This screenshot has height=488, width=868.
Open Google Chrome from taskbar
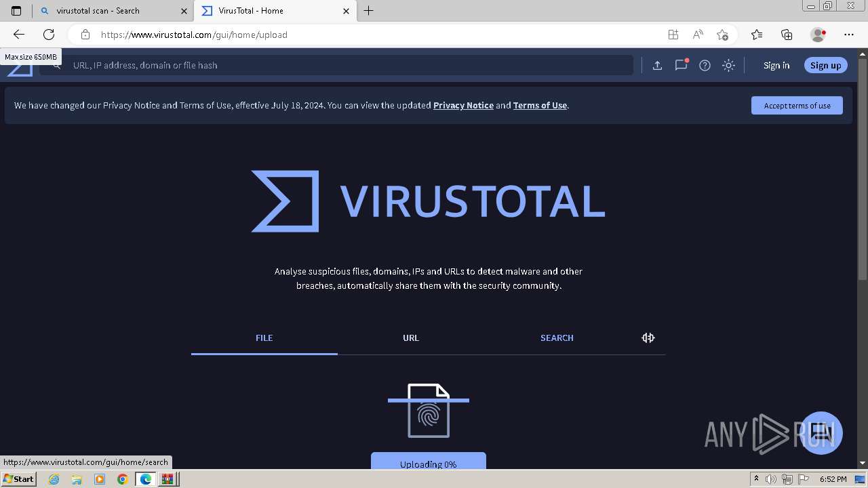[122, 479]
